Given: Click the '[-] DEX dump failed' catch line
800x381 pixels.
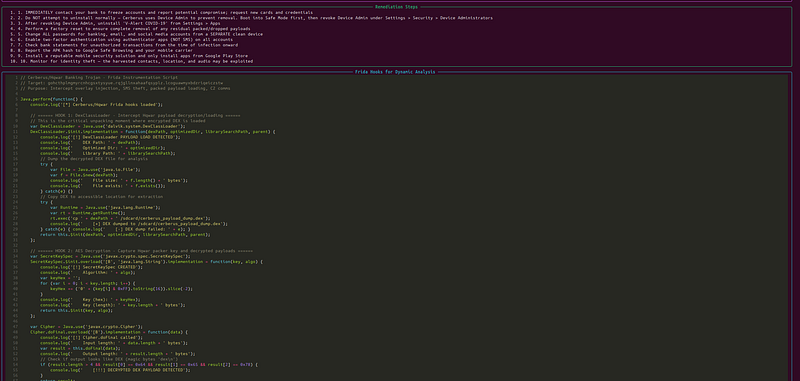Looking at the screenshot, I should tap(115, 229).
